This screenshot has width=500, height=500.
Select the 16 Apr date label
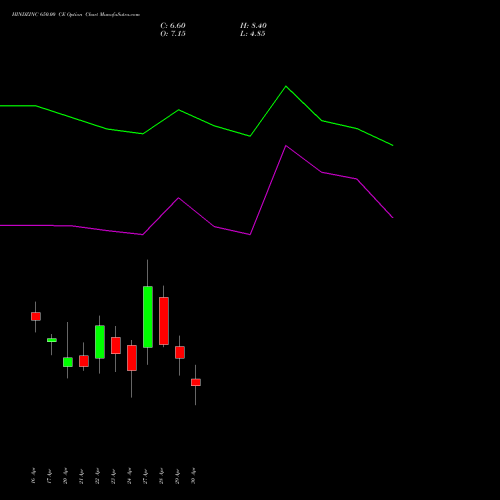coord(33,476)
